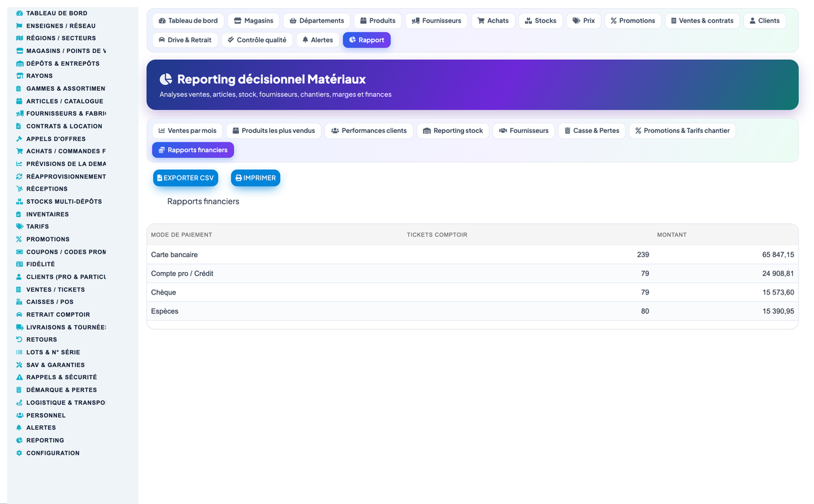Open the Achats top tab
The height and width of the screenshot is (504, 814).
click(493, 20)
